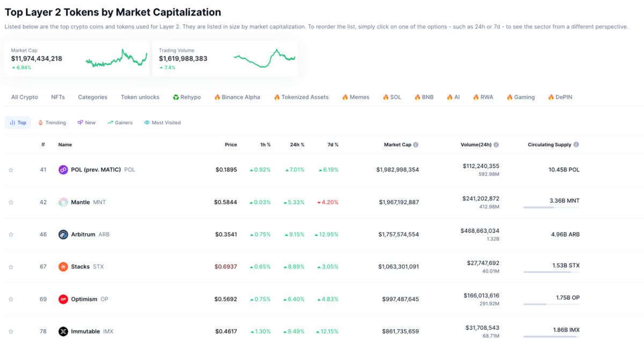Sort table by Price column header
Image resolution: width=644 pixels, height=342 pixels.
pyautogui.click(x=231, y=145)
